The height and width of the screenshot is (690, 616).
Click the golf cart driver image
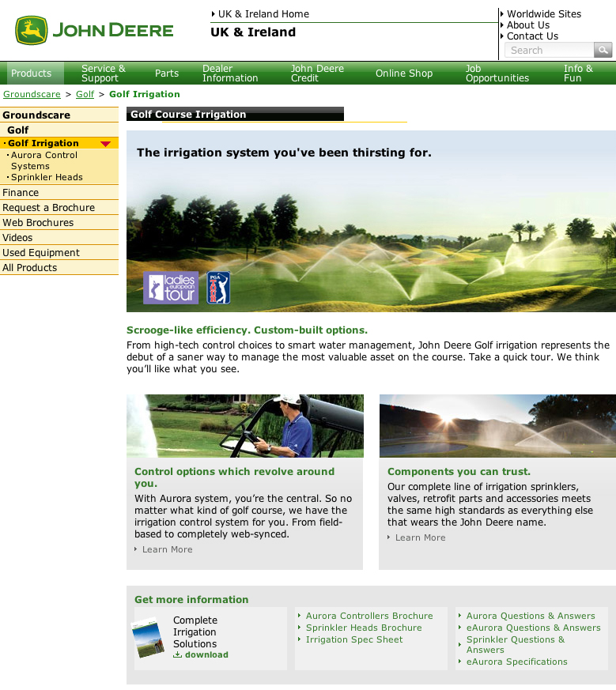pyautogui.click(x=245, y=426)
